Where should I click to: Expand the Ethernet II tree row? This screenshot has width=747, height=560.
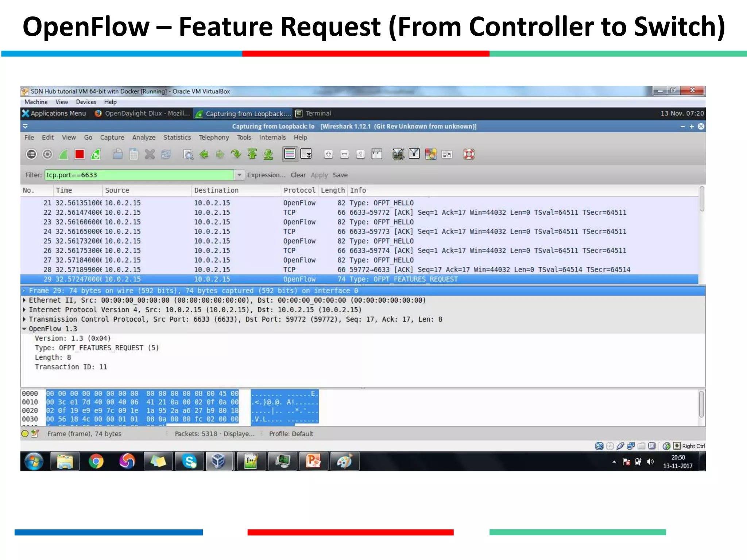pos(24,300)
